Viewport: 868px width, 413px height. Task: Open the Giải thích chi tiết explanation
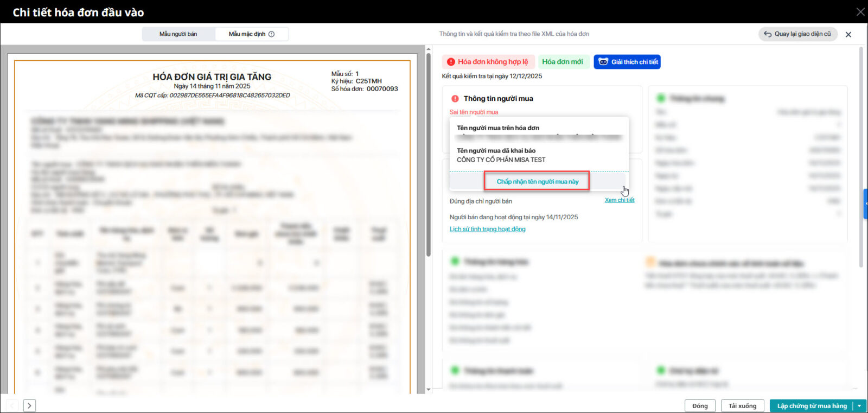[627, 62]
